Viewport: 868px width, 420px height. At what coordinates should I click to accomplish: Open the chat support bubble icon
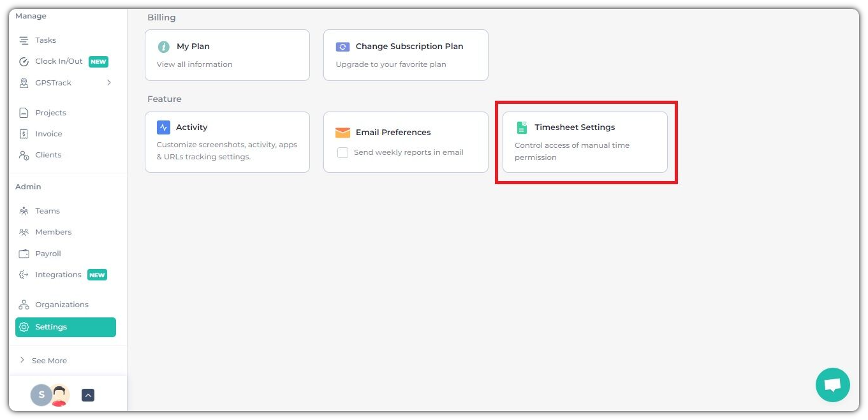[x=832, y=385]
